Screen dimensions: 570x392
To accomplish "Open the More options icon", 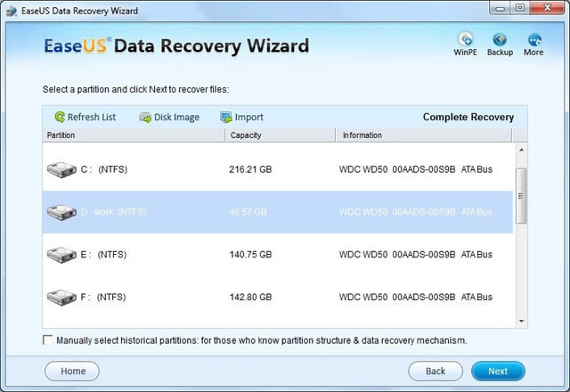I will point(534,39).
